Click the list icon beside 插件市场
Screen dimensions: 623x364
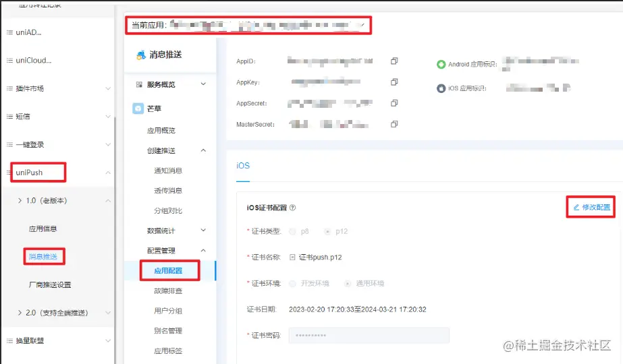9,88
